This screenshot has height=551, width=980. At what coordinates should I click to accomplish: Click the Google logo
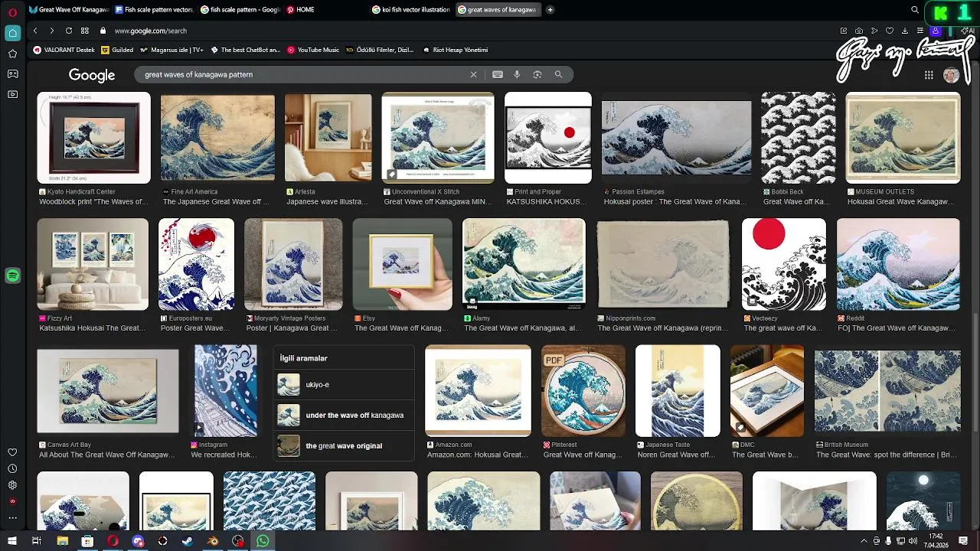(x=92, y=75)
